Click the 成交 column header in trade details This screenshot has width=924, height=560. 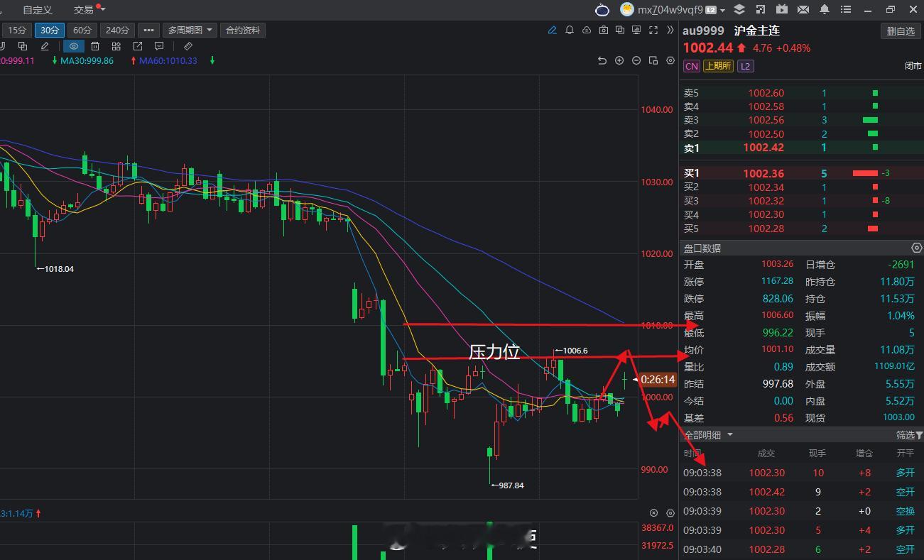coord(766,453)
